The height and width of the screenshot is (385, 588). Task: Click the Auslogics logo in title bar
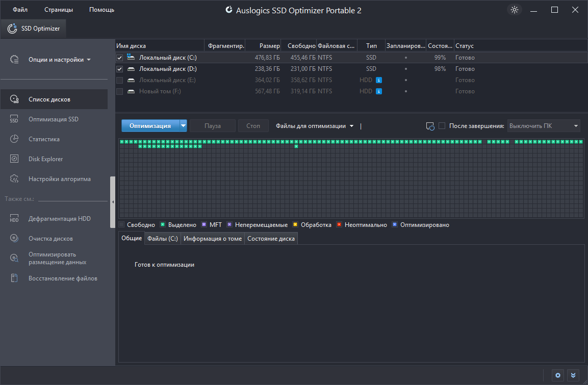[229, 10]
